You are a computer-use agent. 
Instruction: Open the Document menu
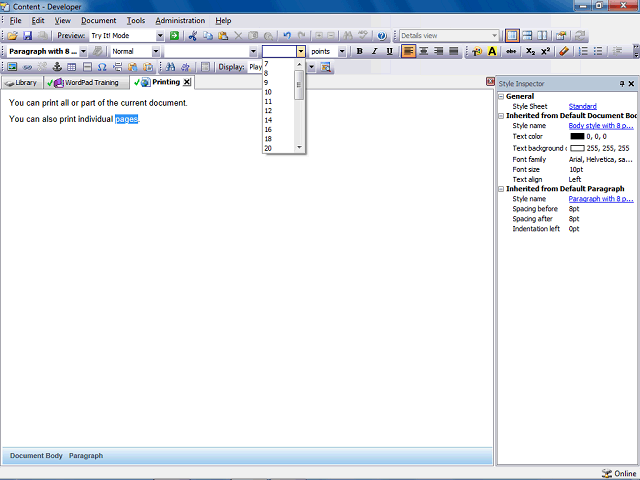coord(98,20)
